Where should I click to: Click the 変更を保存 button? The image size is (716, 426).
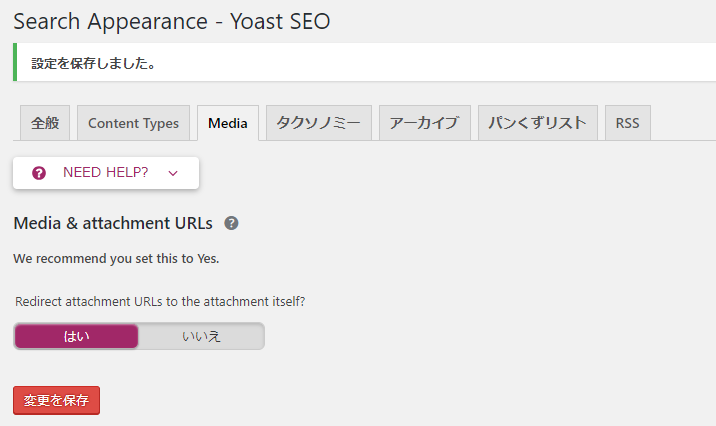pos(56,400)
